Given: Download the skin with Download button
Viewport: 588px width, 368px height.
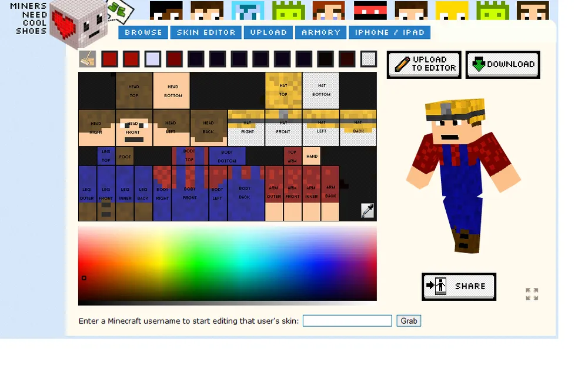Looking at the screenshot, I should click(x=503, y=65).
